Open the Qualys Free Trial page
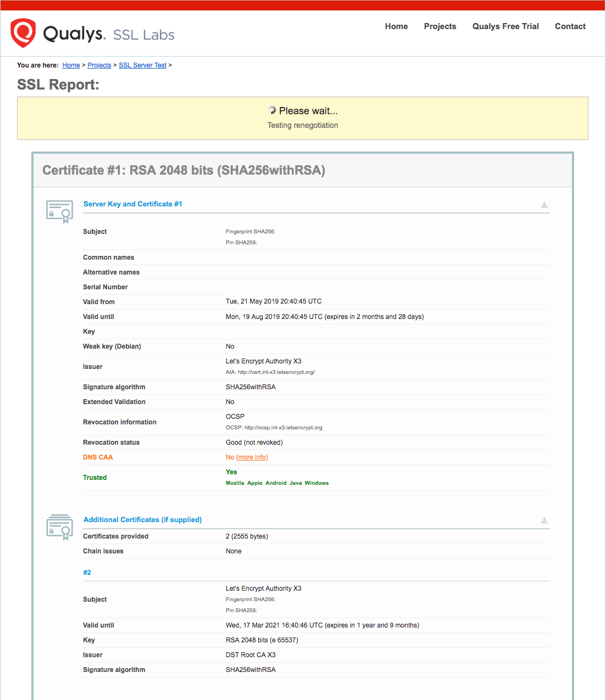Image resolution: width=606 pixels, height=700 pixels. coord(505,26)
